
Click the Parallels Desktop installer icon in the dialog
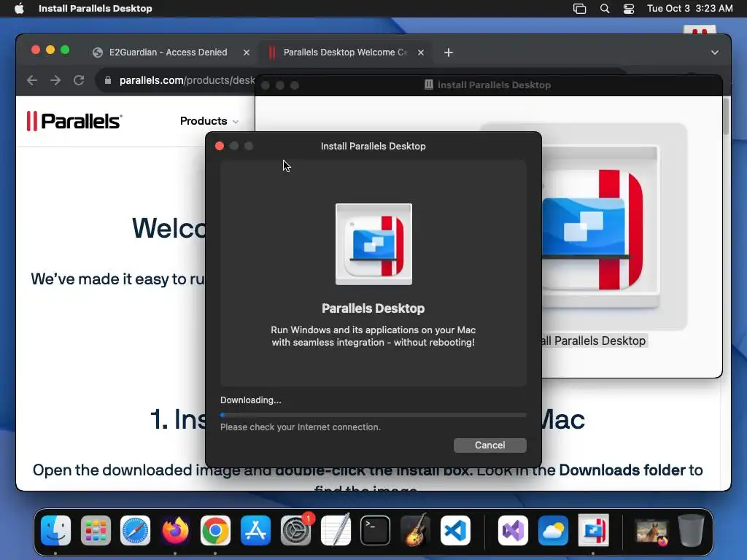pyautogui.click(x=374, y=244)
